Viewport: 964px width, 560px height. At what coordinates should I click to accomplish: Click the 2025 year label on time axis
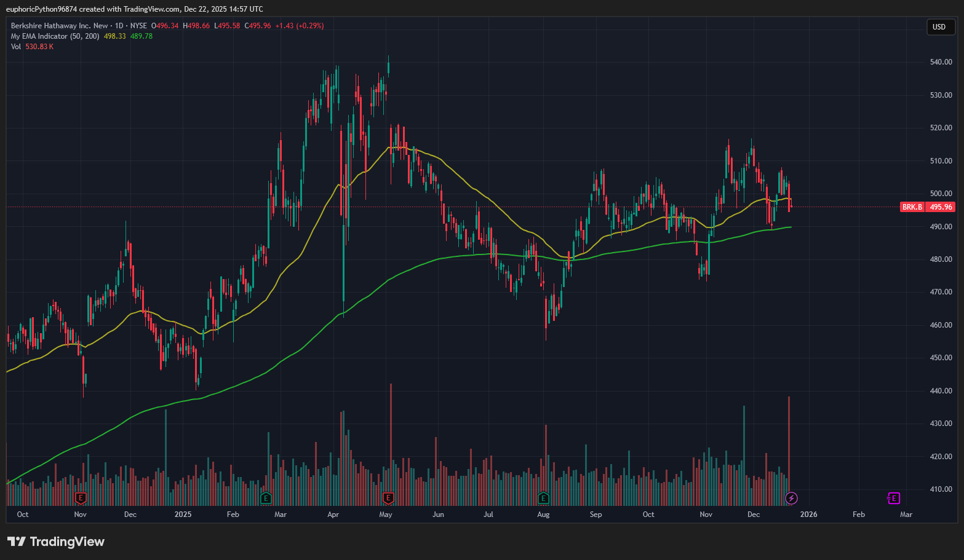coord(183,515)
